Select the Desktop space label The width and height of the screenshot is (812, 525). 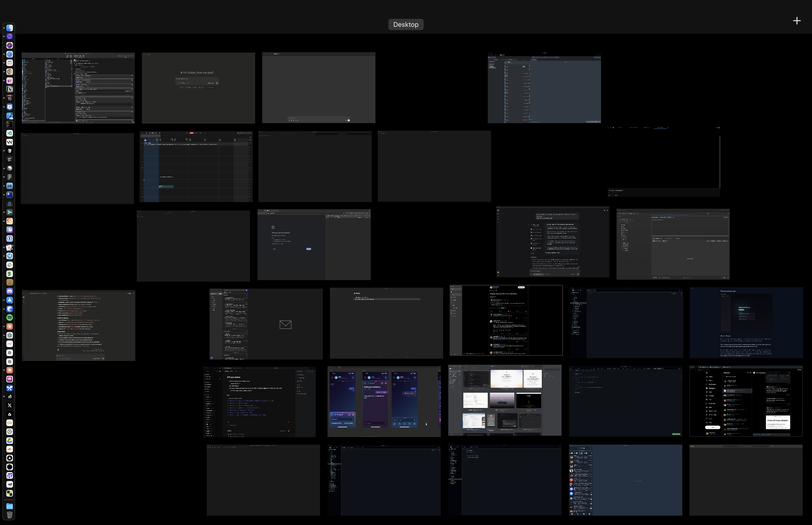pos(406,24)
